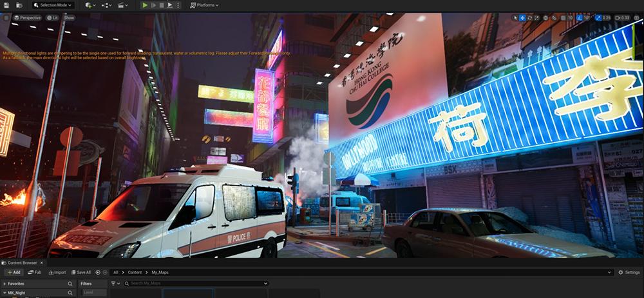Open the scale snap value 0.25
Screen dimensions: 644x298
[x=606, y=17]
